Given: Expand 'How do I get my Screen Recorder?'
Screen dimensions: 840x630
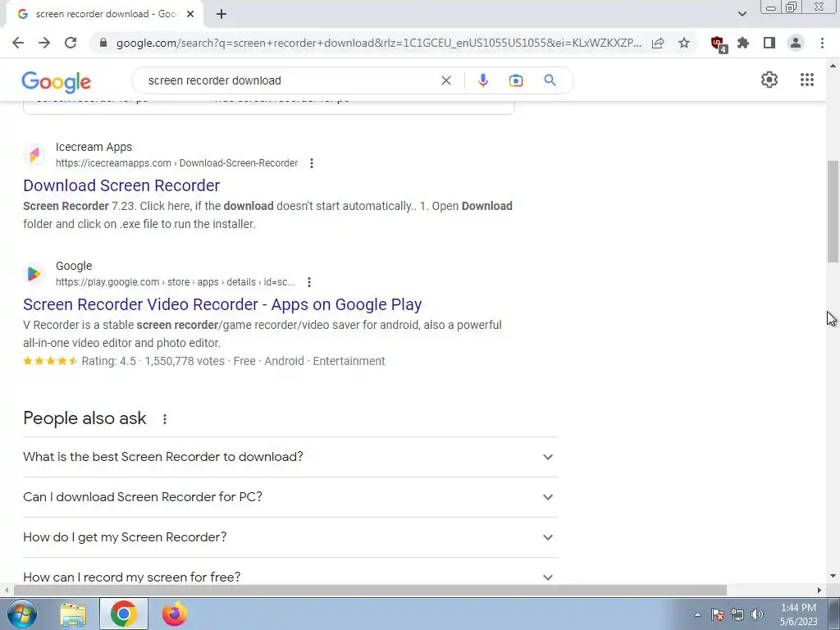Looking at the screenshot, I should pos(290,537).
